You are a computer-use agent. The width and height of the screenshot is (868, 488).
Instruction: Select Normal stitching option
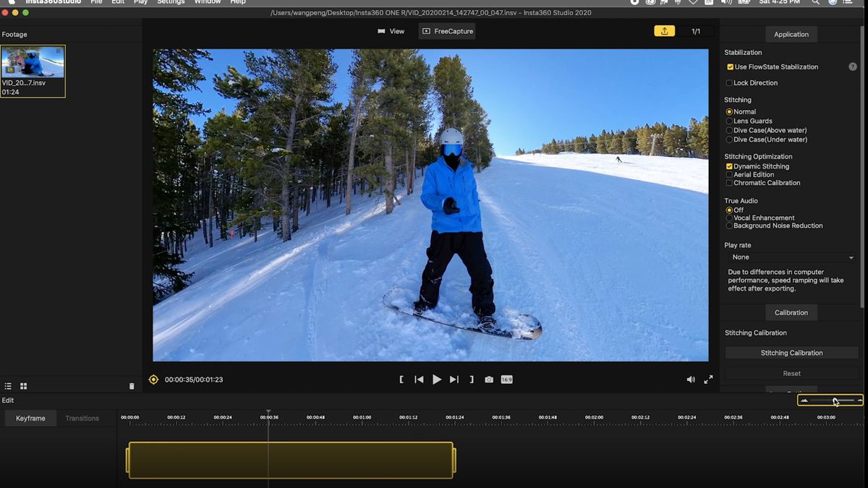click(x=729, y=112)
